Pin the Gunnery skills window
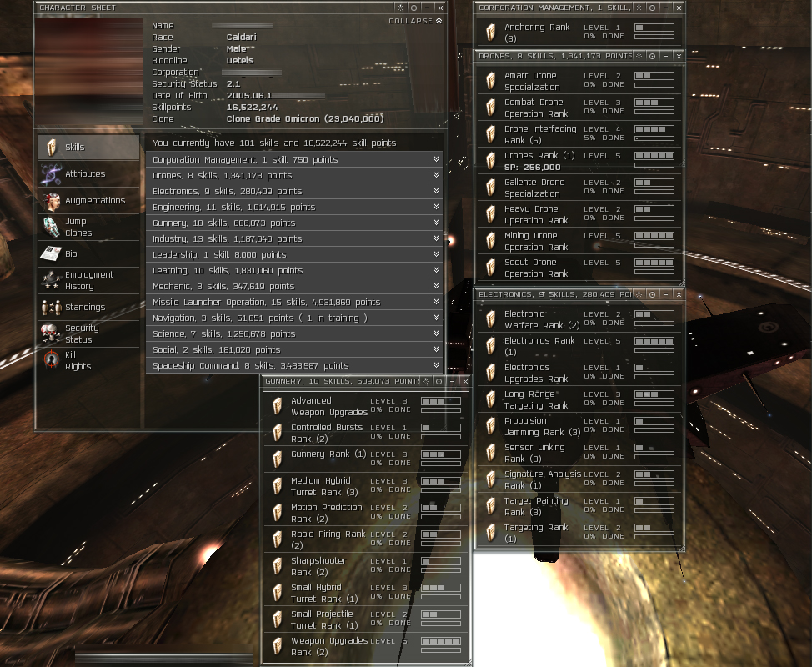 (x=439, y=381)
